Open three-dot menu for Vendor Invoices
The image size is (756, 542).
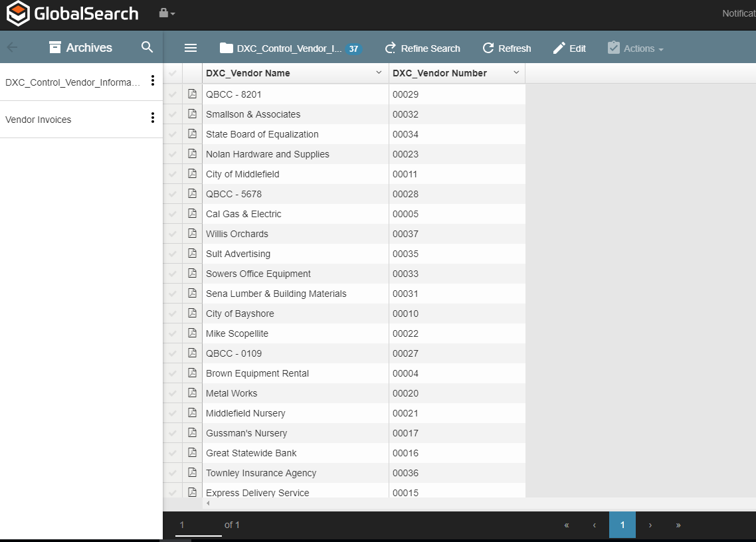tap(153, 118)
